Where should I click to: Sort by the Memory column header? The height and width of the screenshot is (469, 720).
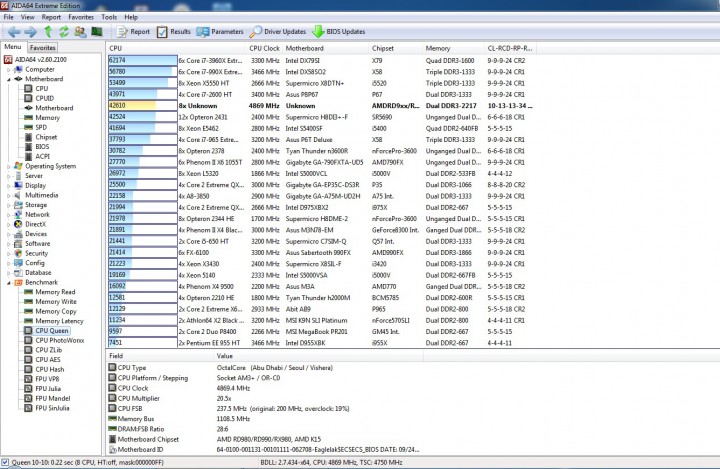(x=453, y=48)
